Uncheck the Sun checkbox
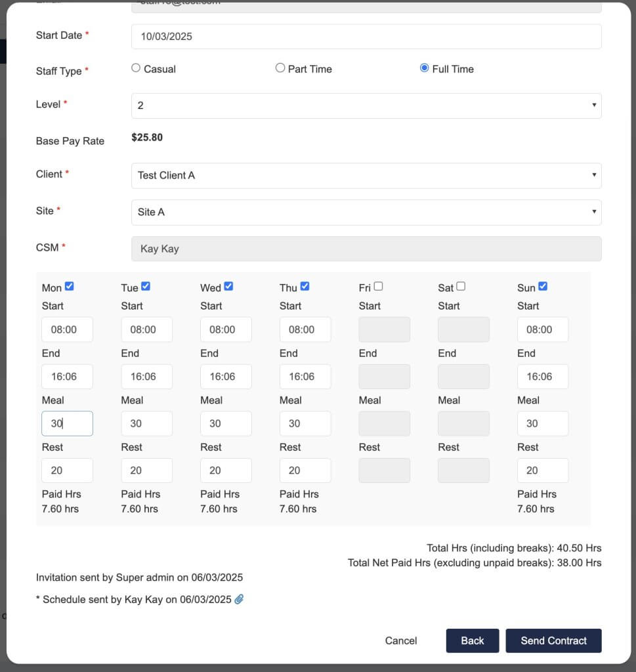 [x=543, y=286]
